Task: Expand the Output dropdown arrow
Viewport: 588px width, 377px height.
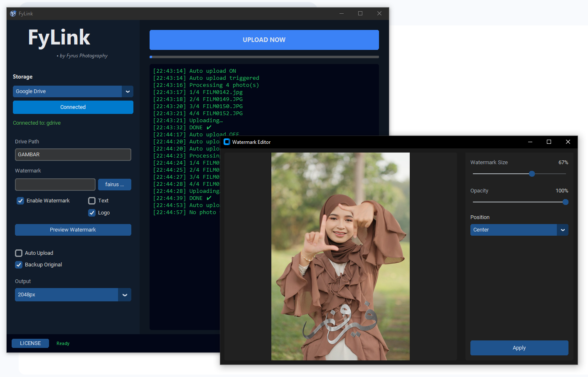Action: tap(125, 295)
